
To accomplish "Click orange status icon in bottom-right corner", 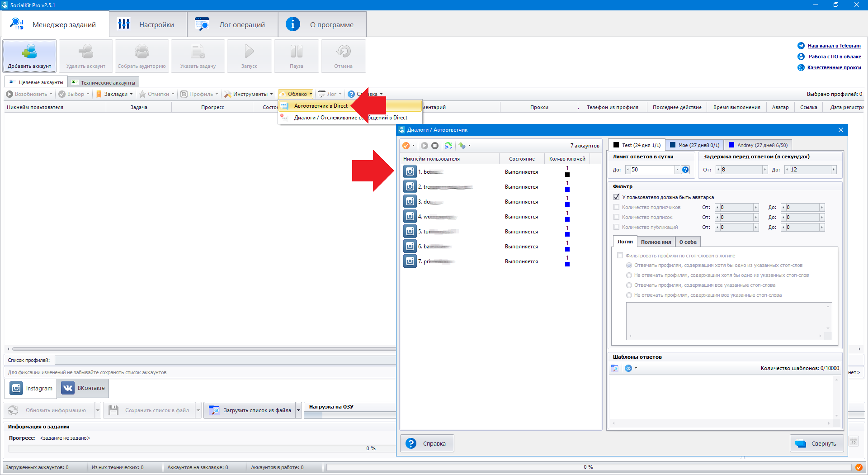I will (x=859, y=467).
